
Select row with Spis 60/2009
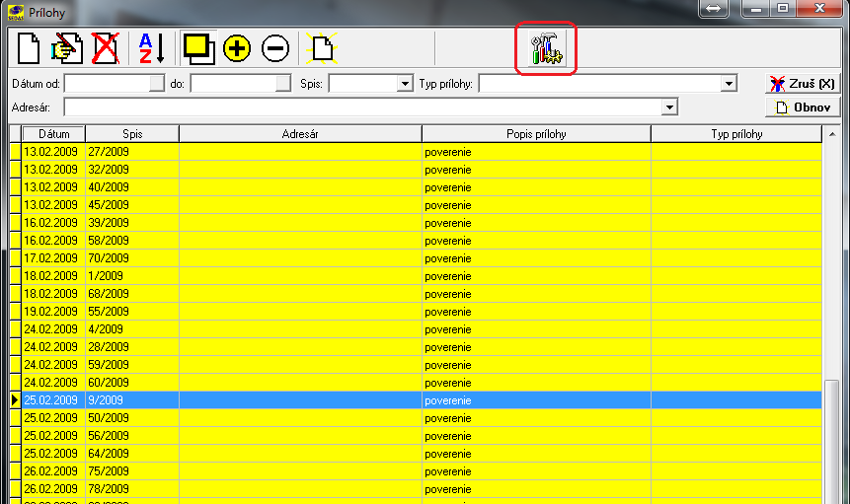416,383
